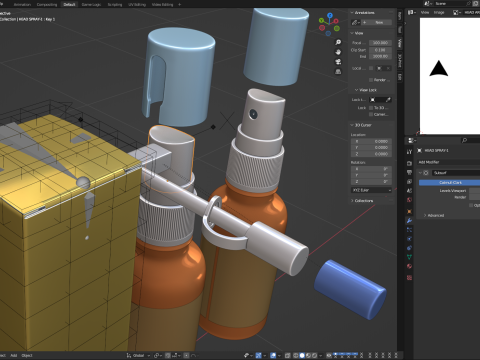
Task: Toggle the Local Camera checkbox
Action: [371, 68]
